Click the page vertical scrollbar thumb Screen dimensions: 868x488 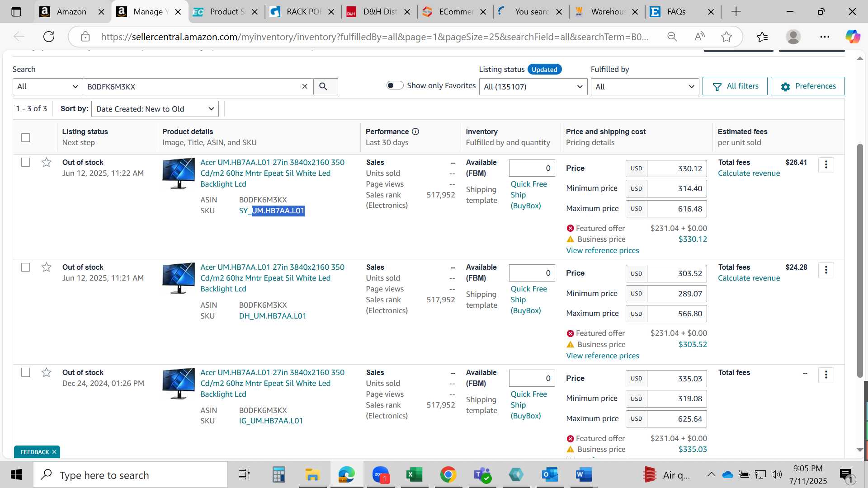tap(860, 260)
